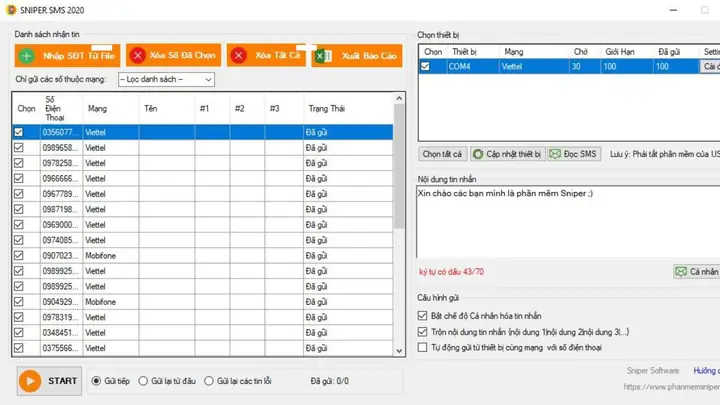Click the orange START play icon

tap(30, 381)
